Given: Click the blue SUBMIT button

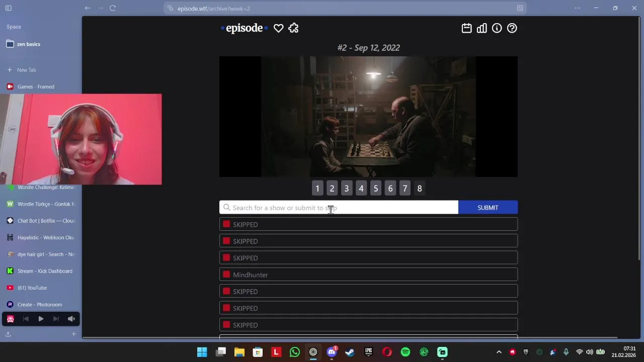Looking at the screenshot, I should point(488,208).
